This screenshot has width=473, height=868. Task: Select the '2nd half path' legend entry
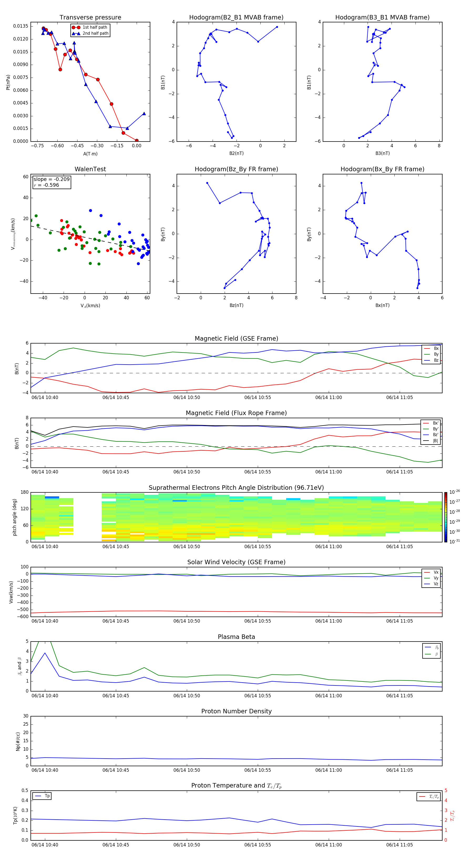point(90,33)
